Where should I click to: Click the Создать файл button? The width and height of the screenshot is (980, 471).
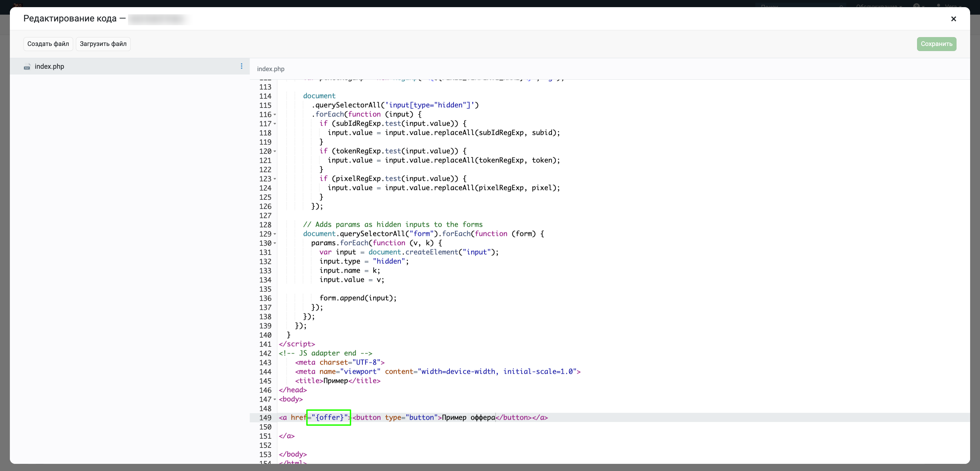tap(48, 44)
